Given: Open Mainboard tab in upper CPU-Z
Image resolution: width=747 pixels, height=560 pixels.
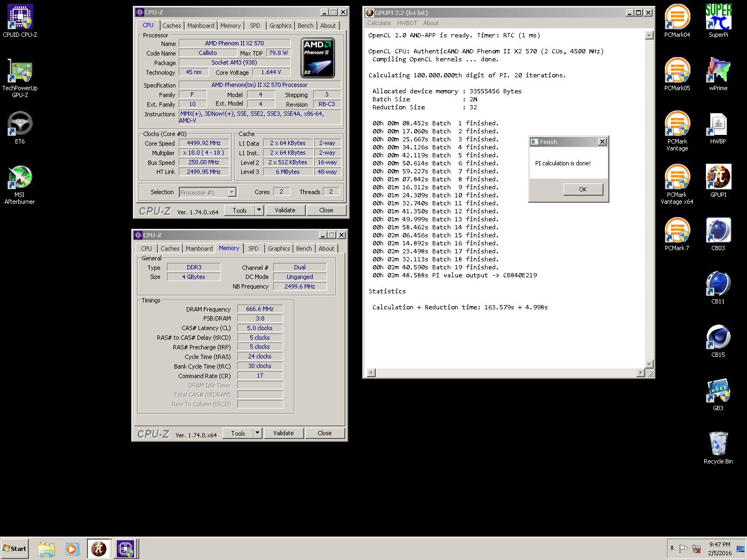Looking at the screenshot, I should 201,26.
